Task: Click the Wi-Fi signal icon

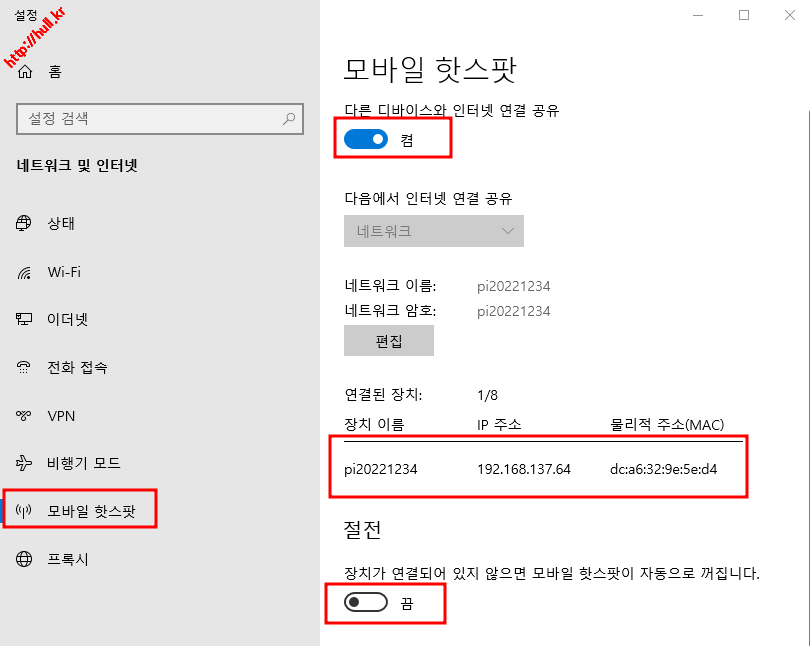Action: pyautogui.click(x=25, y=272)
